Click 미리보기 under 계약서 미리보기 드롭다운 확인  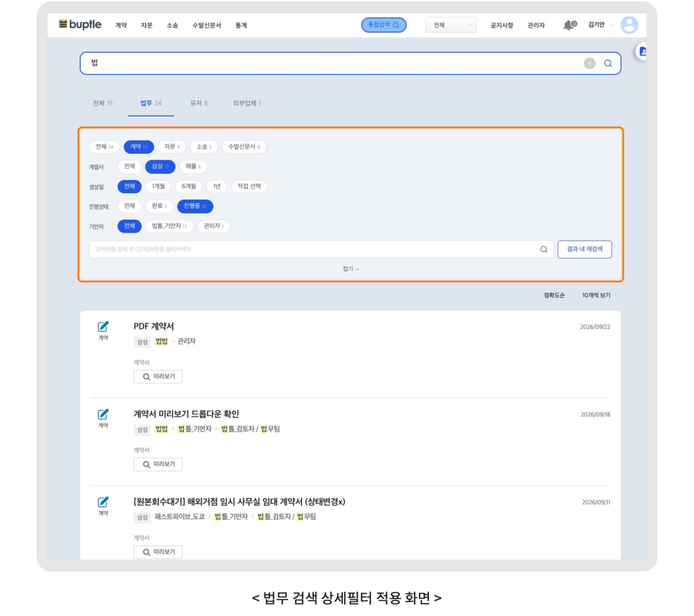(x=158, y=465)
